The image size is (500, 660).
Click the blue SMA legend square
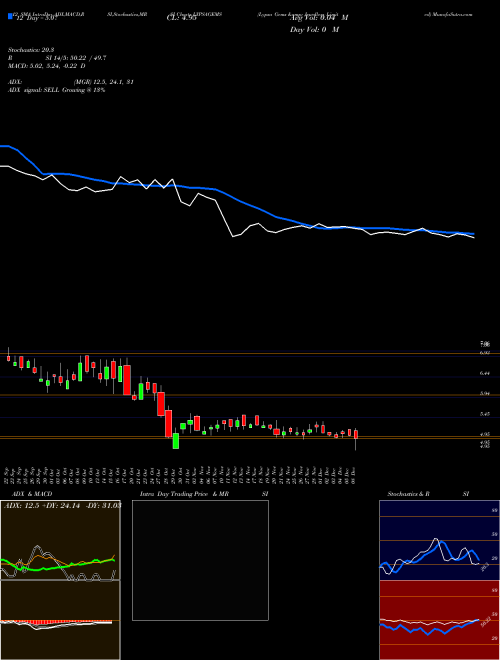[10, 16]
